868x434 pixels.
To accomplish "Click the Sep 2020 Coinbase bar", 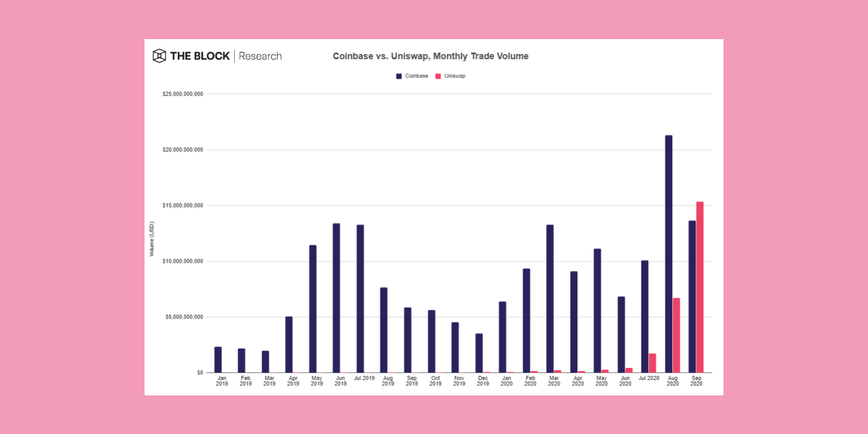I will (x=692, y=297).
